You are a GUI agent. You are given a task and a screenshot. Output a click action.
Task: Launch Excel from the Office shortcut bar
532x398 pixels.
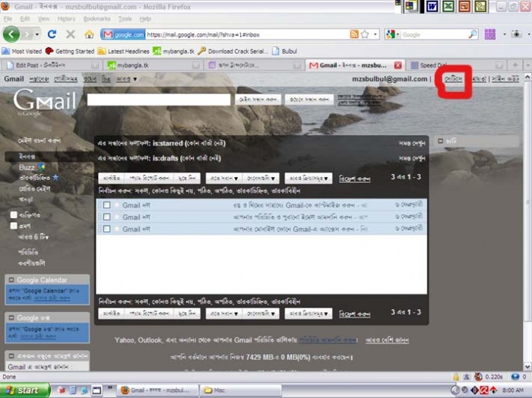coord(448,6)
